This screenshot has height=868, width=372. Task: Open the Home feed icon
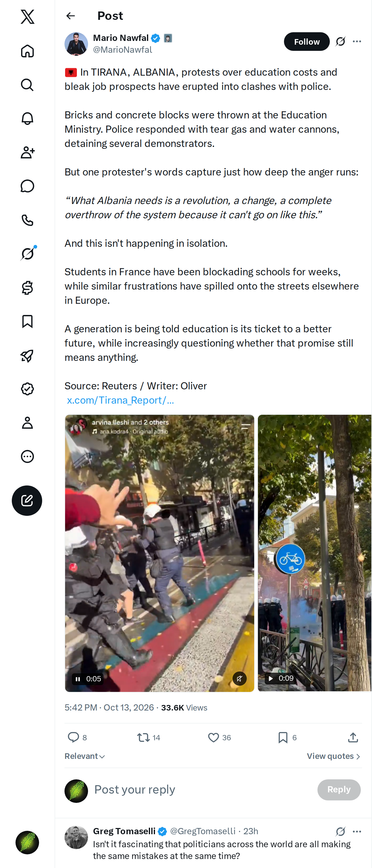click(x=27, y=51)
